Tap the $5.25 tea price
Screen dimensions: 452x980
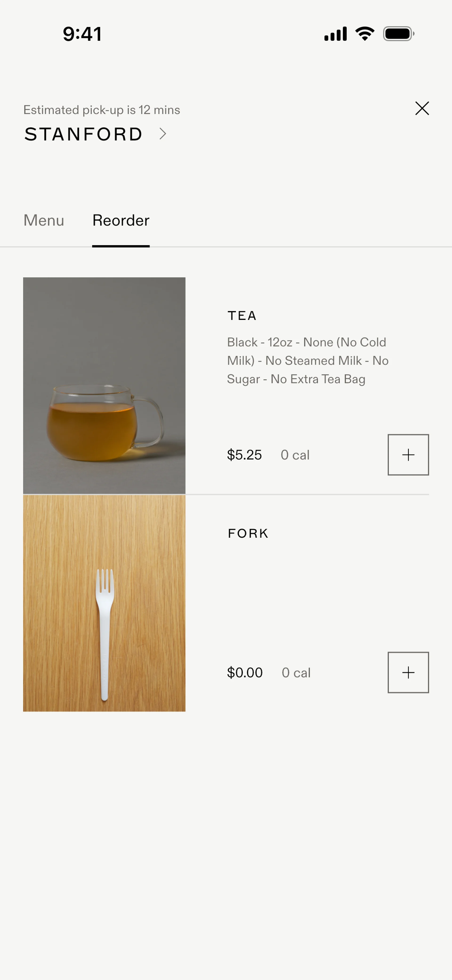(244, 455)
